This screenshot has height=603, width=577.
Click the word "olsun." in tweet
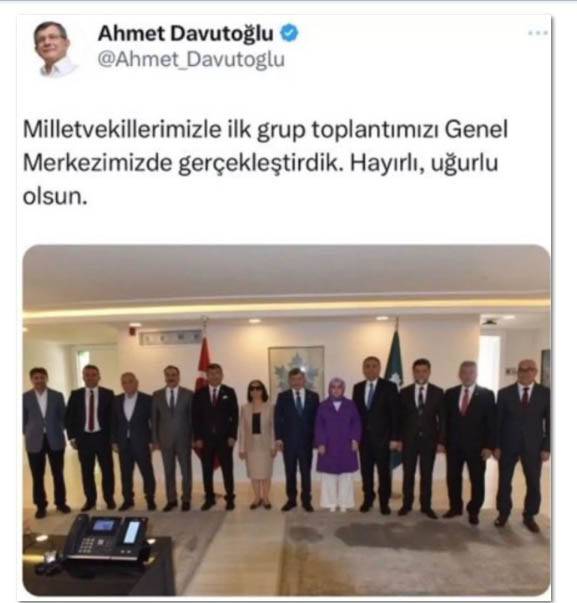(x=55, y=197)
